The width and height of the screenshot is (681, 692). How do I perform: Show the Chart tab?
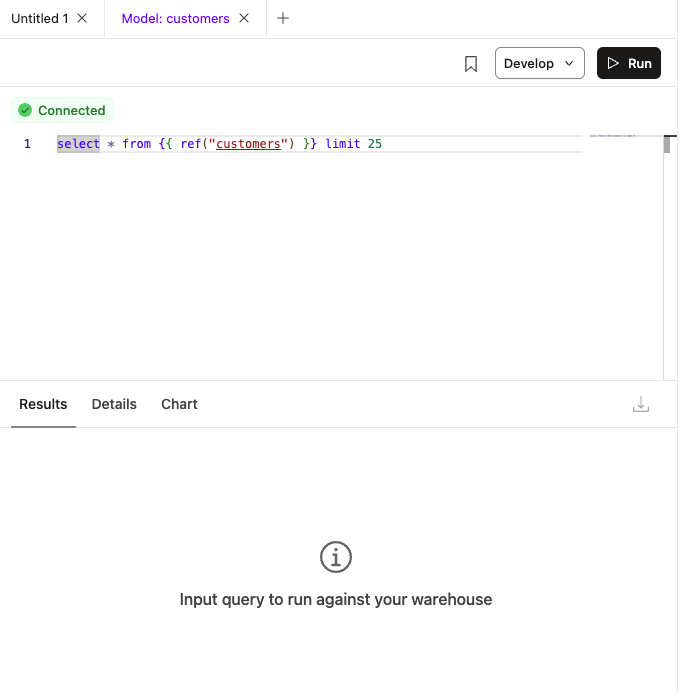click(x=179, y=404)
